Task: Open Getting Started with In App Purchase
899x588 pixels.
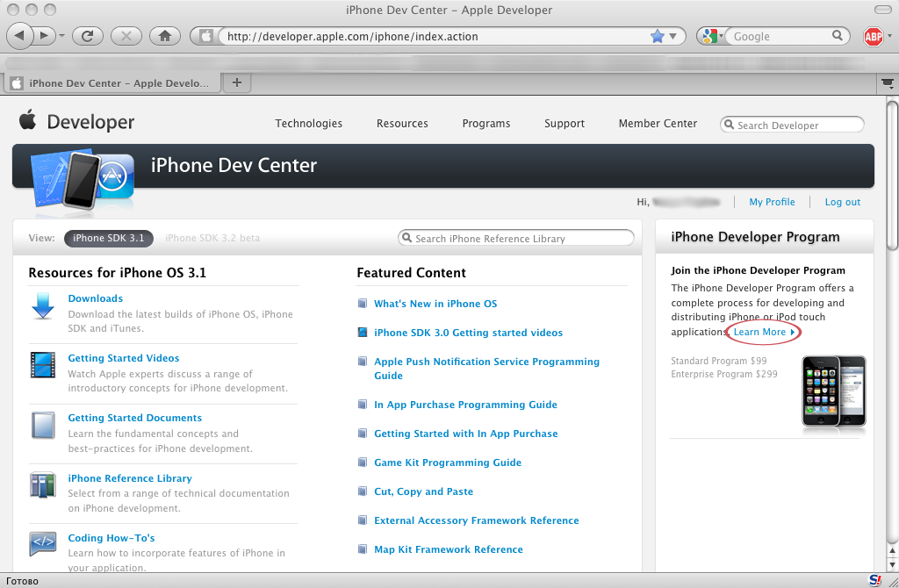Action: (x=465, y=434)
